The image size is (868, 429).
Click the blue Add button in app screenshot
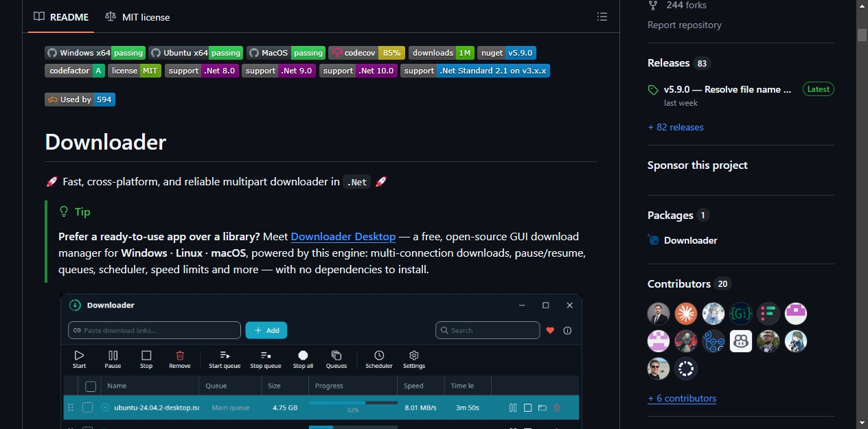coord(266,330)
